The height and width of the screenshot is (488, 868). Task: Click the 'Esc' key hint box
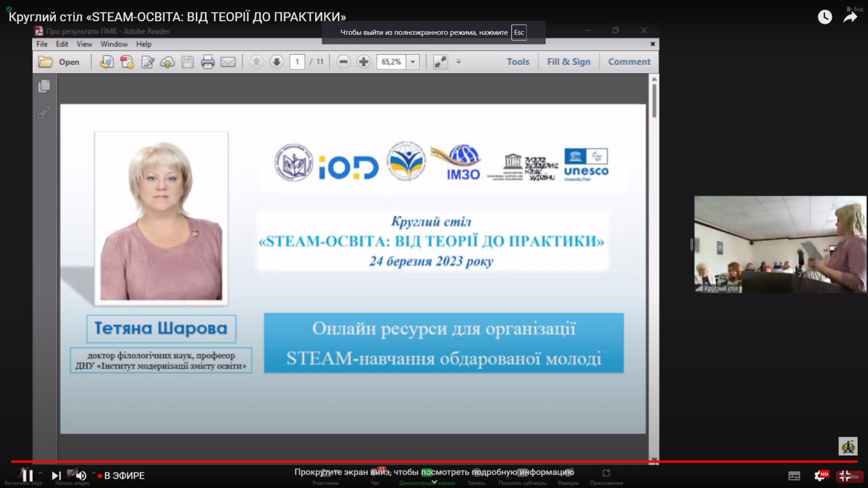[x=519, y=33]
